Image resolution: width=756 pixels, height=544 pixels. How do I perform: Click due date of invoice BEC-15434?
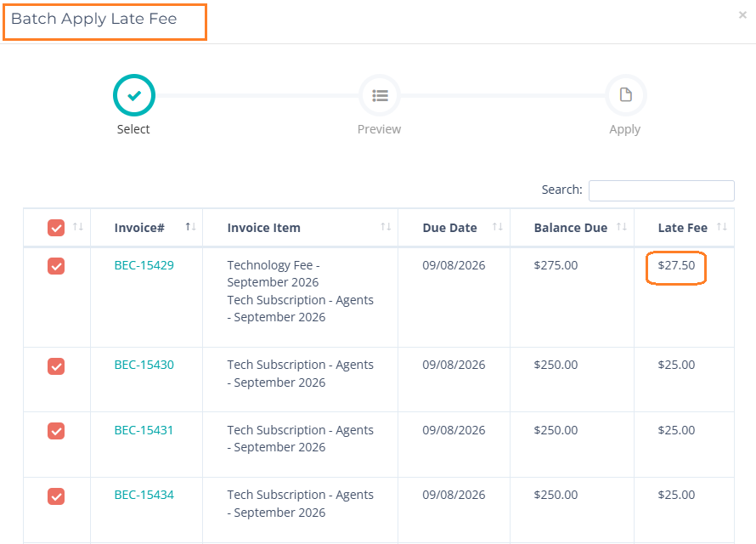[454, 495]
